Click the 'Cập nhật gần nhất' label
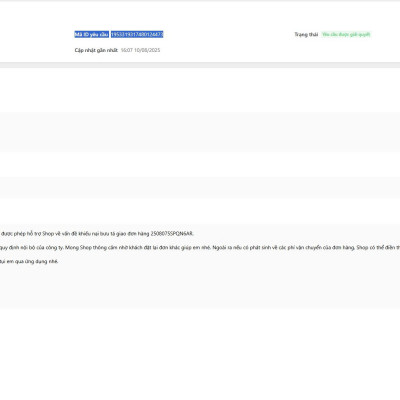 (x=96, y=50)
